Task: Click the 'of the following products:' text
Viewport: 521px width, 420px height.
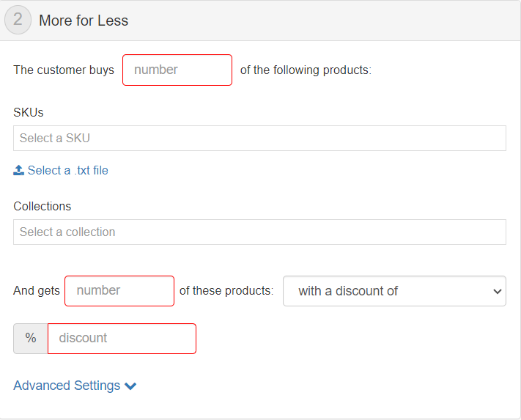Action: tap(306, 70)
